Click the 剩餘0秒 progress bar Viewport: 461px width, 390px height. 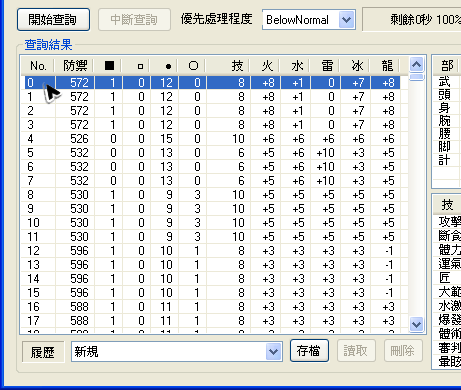412,20
